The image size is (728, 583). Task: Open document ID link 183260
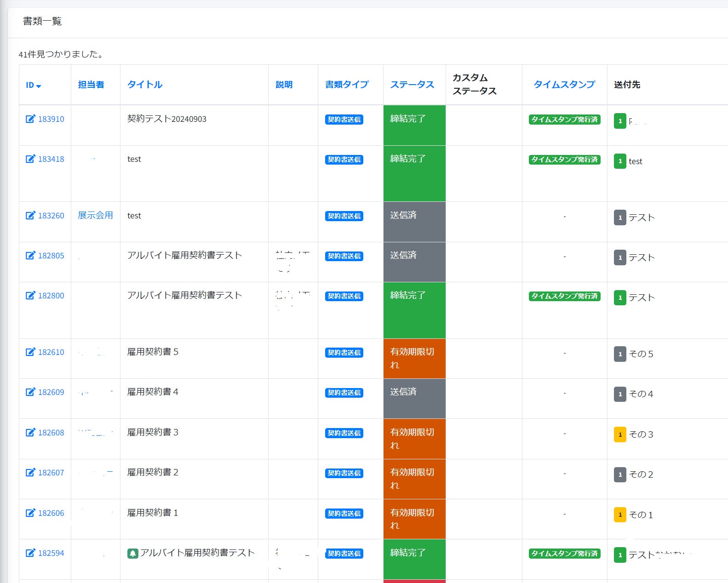point(51,216)
